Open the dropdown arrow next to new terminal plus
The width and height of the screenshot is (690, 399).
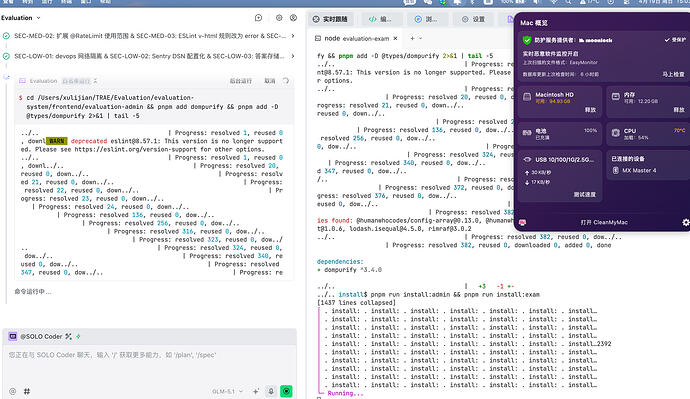[421, 39]
